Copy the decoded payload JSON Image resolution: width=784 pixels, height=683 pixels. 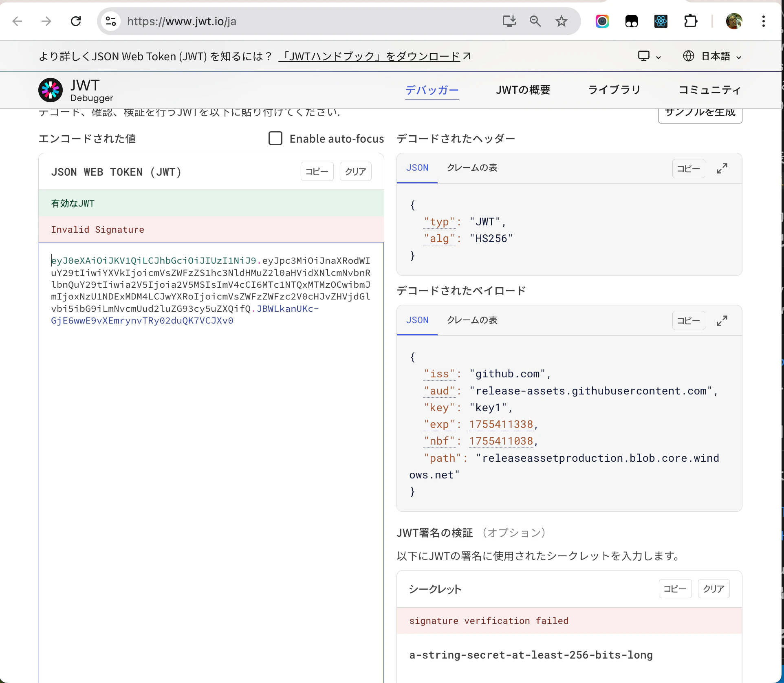click(689, 321)
